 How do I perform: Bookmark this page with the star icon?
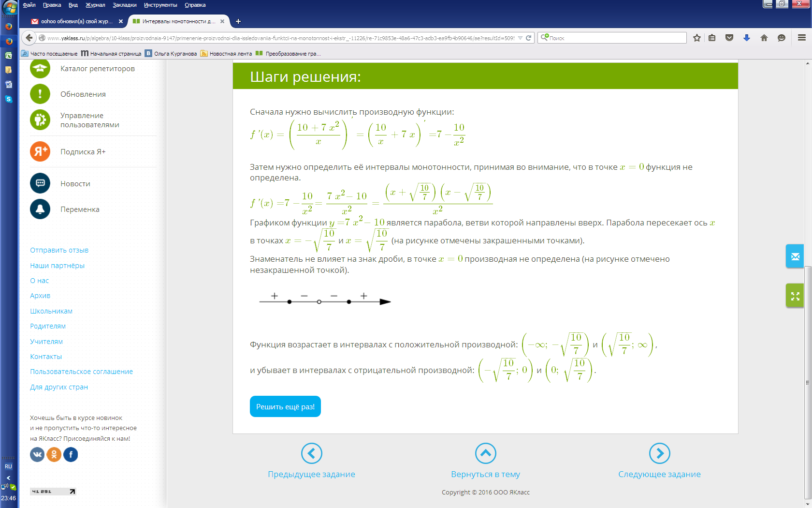coord(696,38)
